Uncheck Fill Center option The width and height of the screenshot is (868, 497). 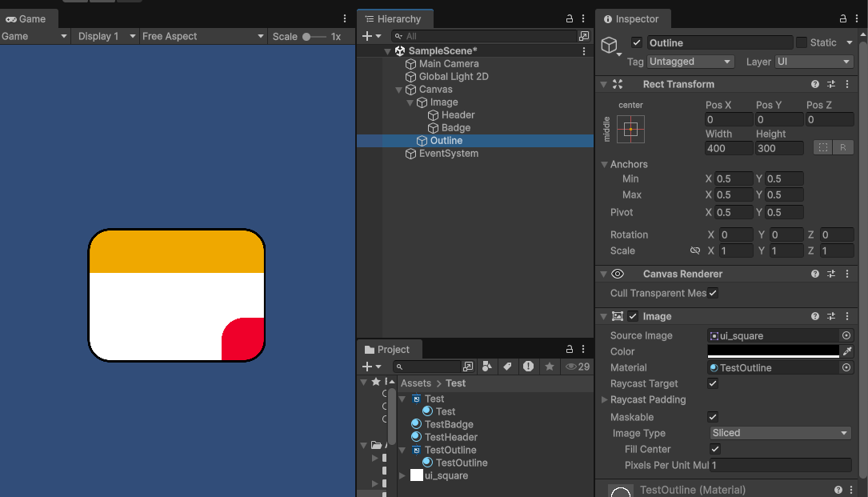click(715, 449)
